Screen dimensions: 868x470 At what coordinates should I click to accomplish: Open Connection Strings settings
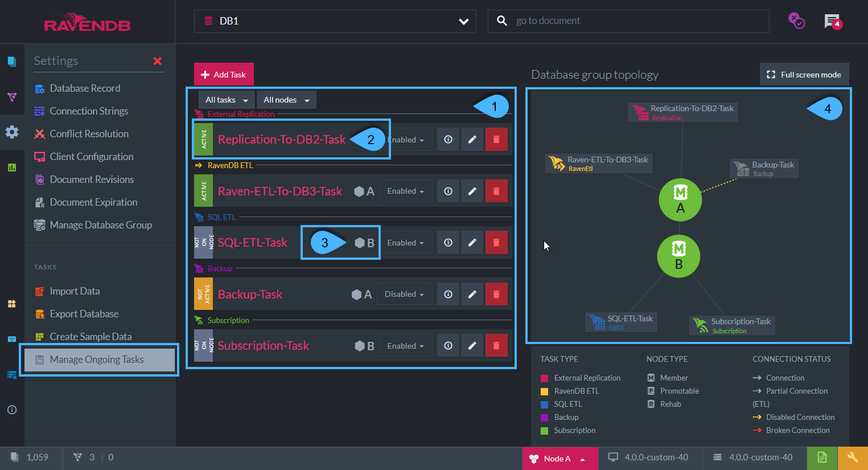tap(89, 111)
